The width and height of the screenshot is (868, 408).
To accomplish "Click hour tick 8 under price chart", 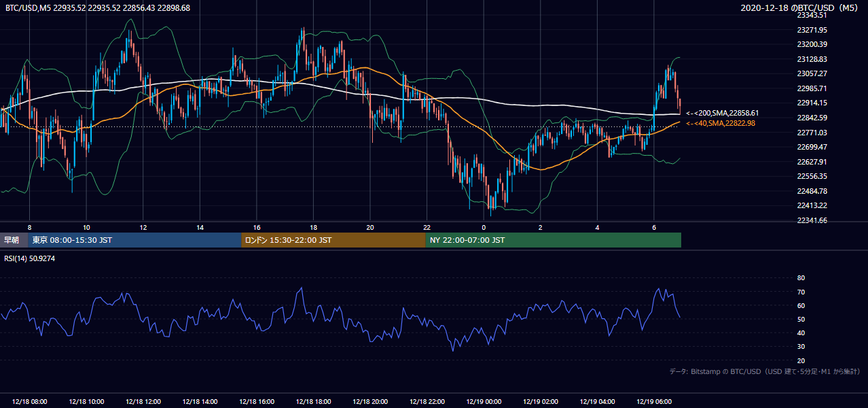I will point(29,227).
